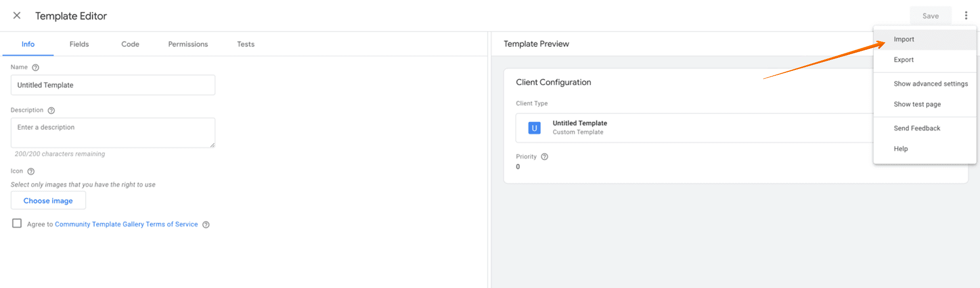This screenshot has width=980, height=288.
Task: Click the help icon next to Priority
Action: point(545,157)
